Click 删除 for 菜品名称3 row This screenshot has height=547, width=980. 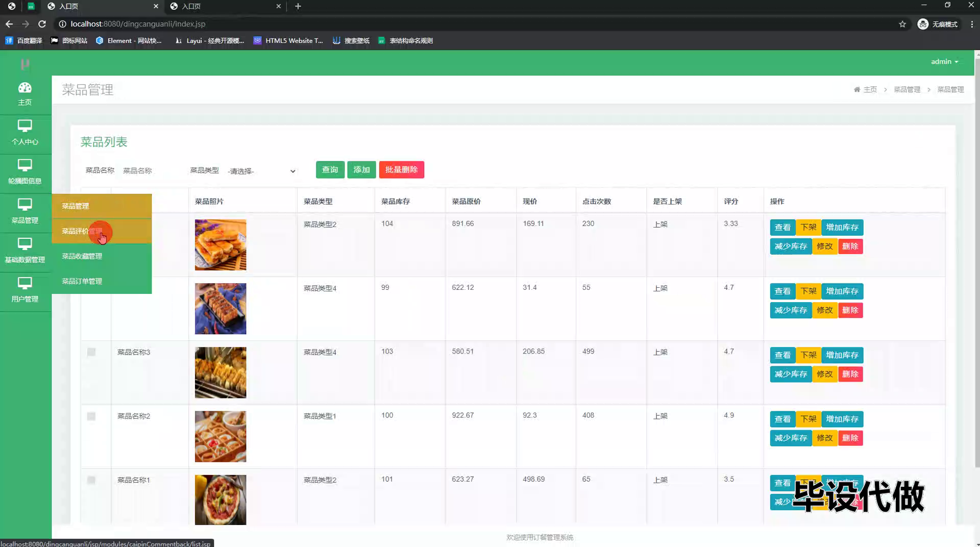point(850,374)
